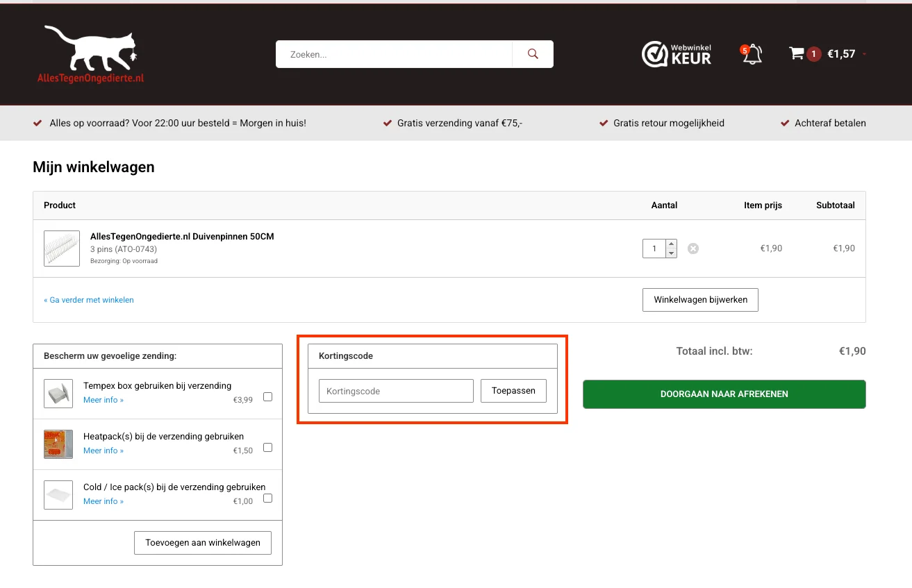The image size is (912, 588).
Task: Tick the Cold / Ice pack(s) checkbox
Action: pyautogui.click(x=268, y=498)
